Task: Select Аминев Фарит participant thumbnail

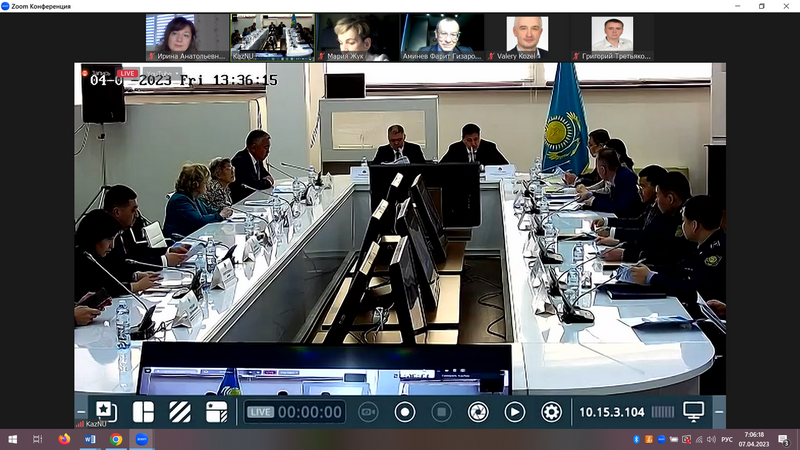Action: pyautogui.click(x=442, y=38)
